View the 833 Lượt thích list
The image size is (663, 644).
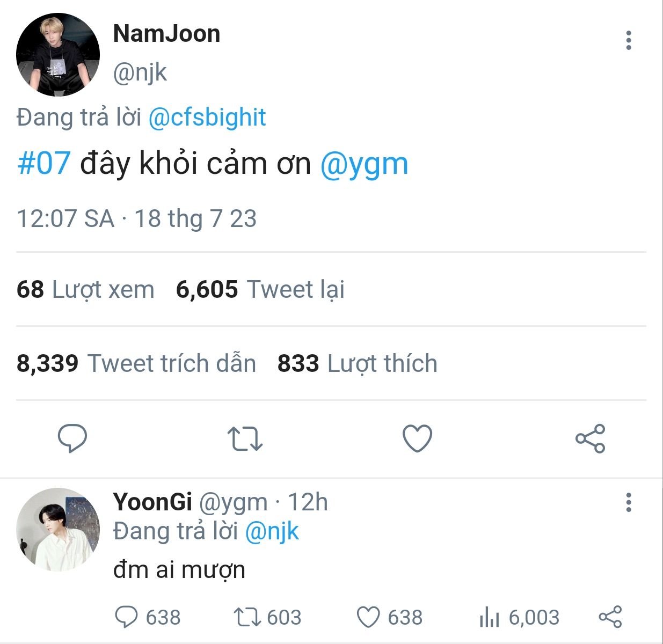click(x=357, y=364)
